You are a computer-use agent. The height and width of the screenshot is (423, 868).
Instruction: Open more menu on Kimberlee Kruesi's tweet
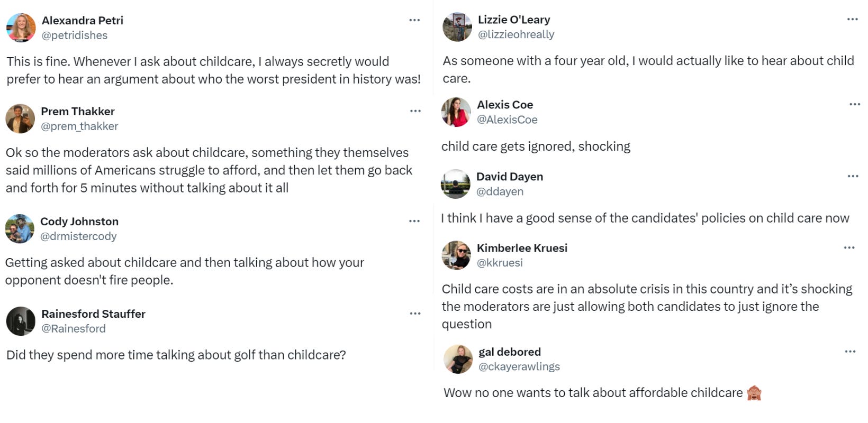pos(849,247)
